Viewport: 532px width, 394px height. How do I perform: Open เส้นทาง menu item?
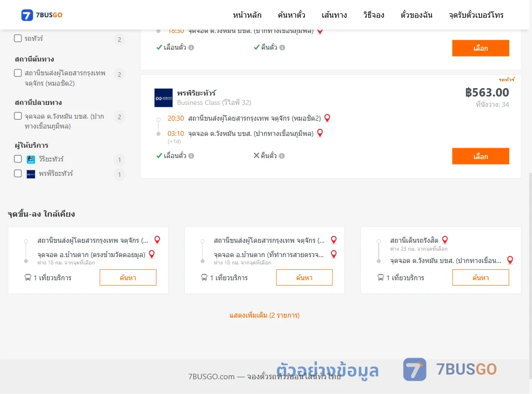pos(334,15)
